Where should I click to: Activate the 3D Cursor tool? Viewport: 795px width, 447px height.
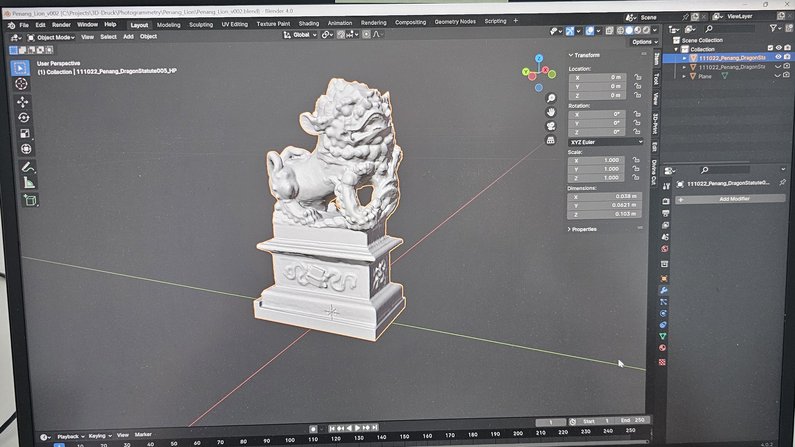22,84
